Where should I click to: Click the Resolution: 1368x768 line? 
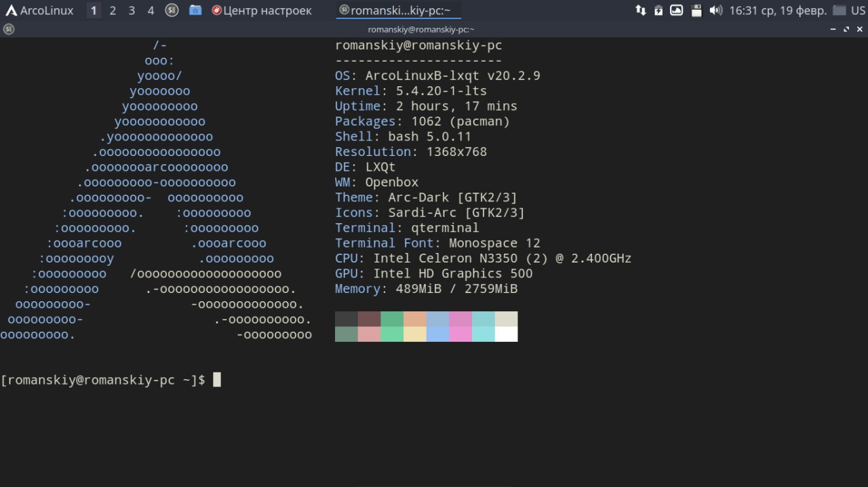[x=411, y=152]
